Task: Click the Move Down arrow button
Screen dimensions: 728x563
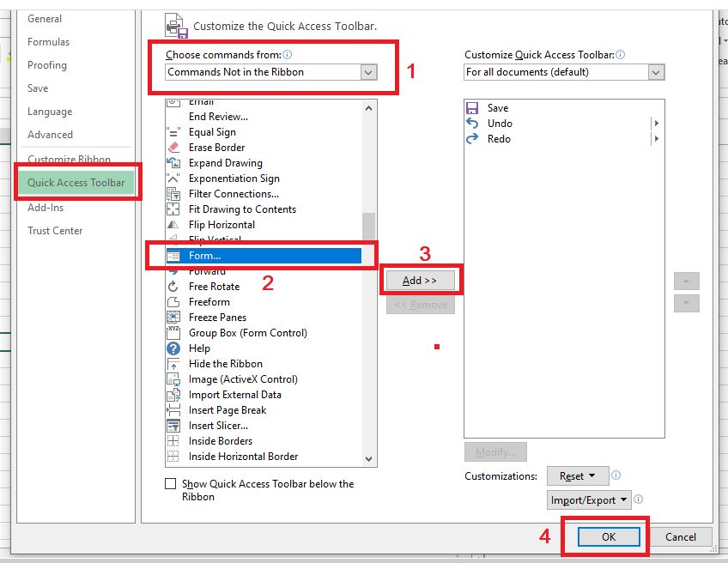Action: pyautogui.click(x=686, y=304)
